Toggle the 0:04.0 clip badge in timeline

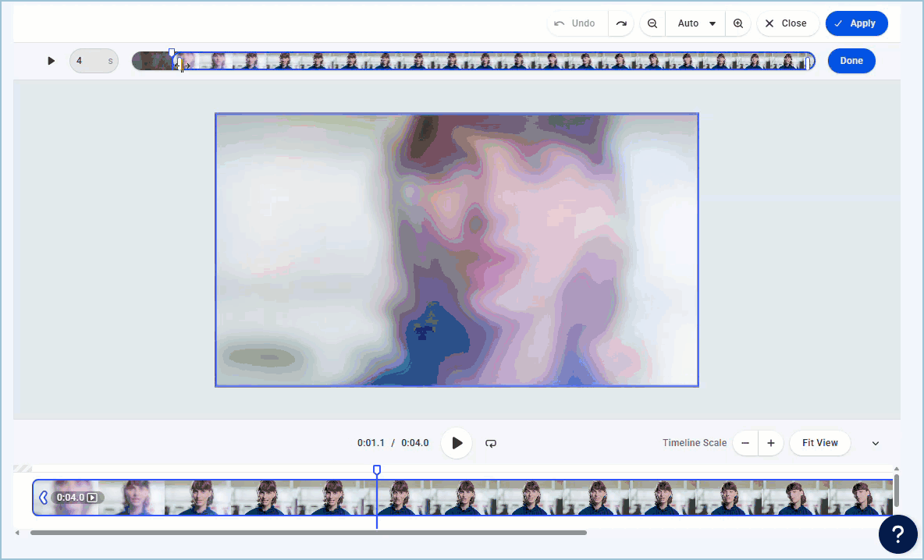coord(76,497)
